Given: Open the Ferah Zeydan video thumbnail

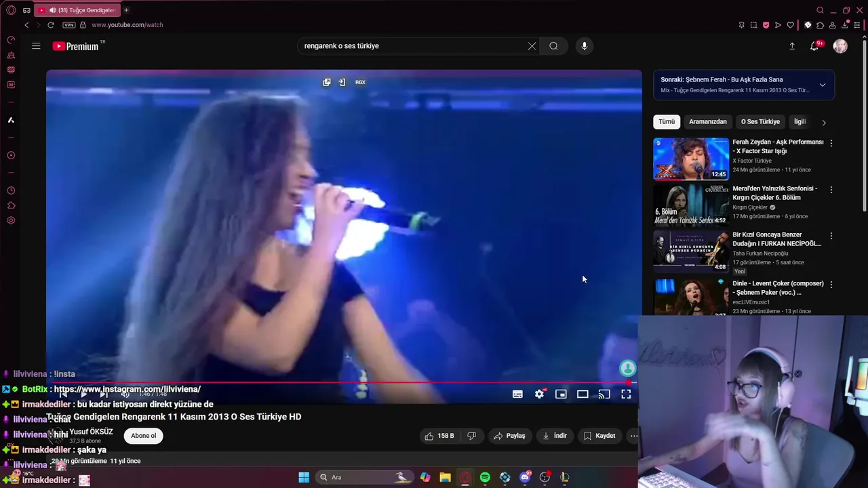Looking at the screenshot, I should pos(691,159).
